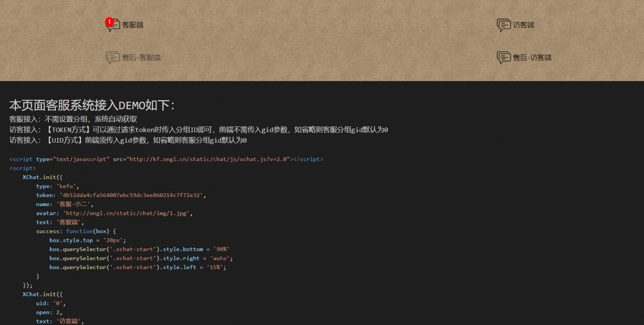Click the heading 本页面客服系统接入DEMO如下

92,105
